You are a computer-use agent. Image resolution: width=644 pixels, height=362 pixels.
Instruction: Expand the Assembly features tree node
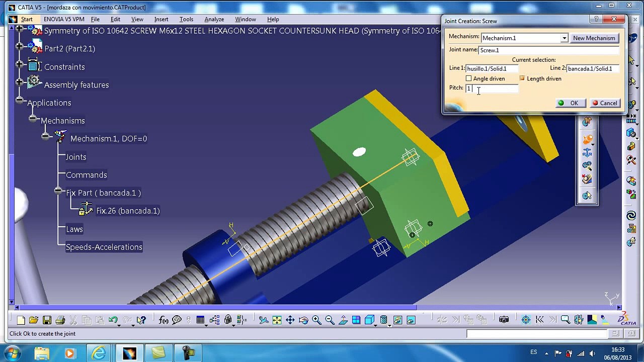pyautogui.click(x=20, y=82)
